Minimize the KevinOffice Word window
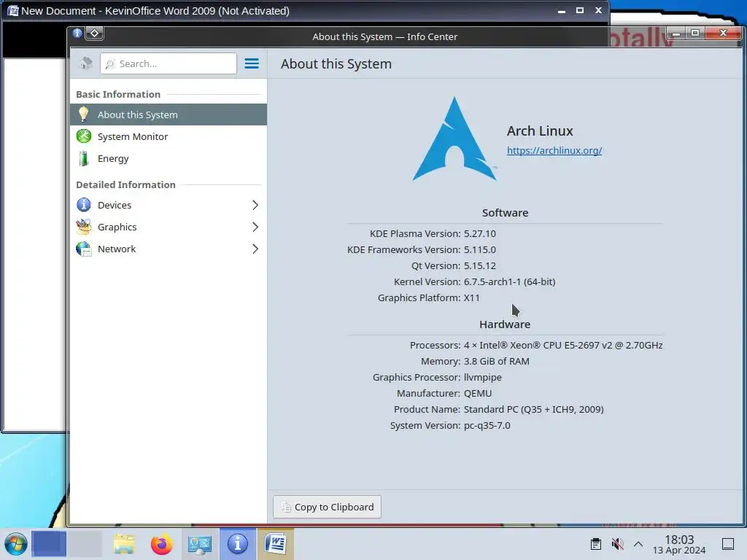 (x=562, y=10)
